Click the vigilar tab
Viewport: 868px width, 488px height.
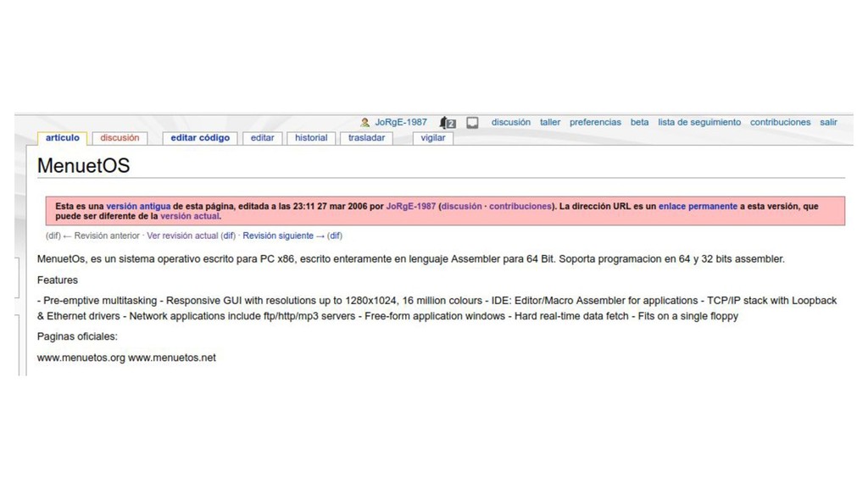click(433, 138)
